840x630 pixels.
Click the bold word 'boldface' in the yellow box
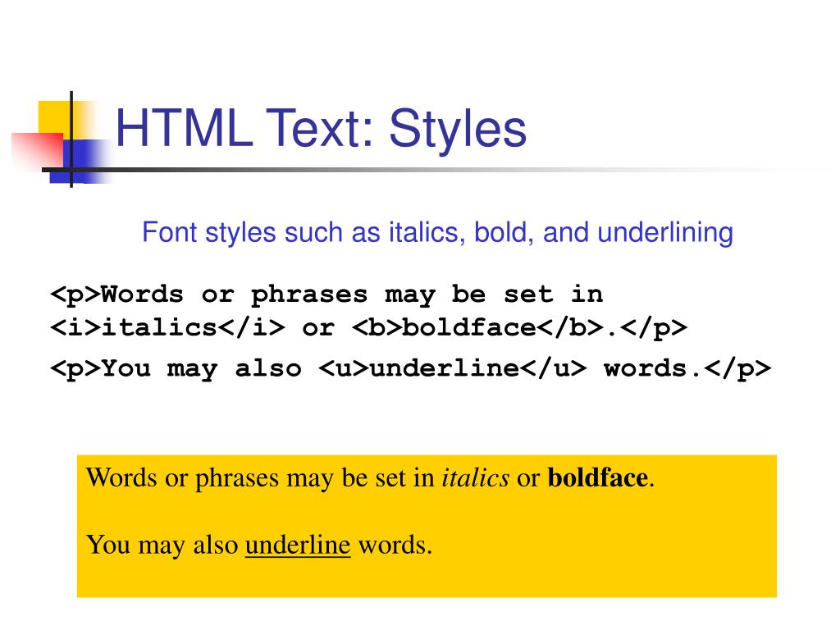tap(598, 477)
